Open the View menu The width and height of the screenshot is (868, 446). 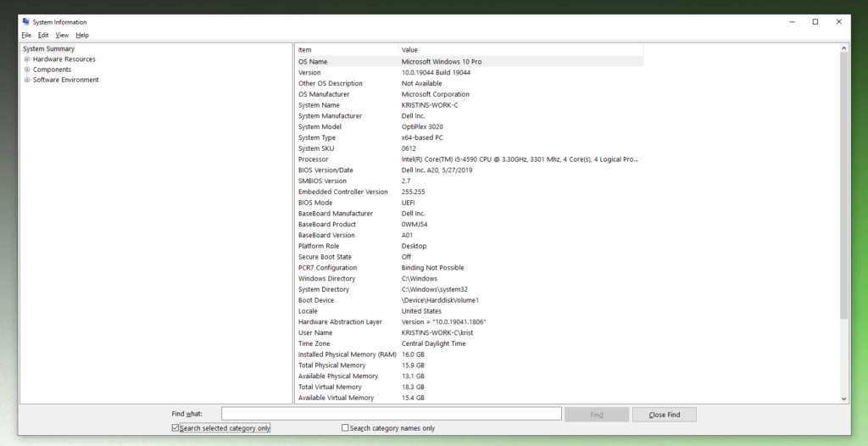coord(61,35)
